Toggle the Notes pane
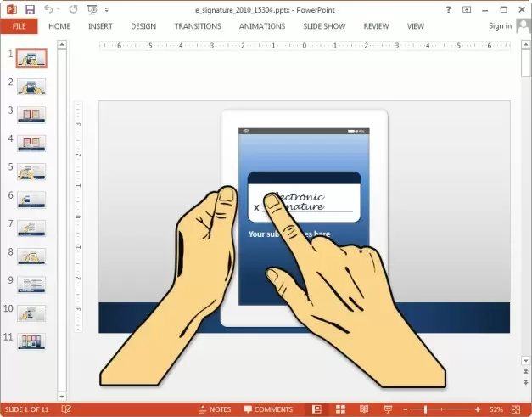 point(214,409)
